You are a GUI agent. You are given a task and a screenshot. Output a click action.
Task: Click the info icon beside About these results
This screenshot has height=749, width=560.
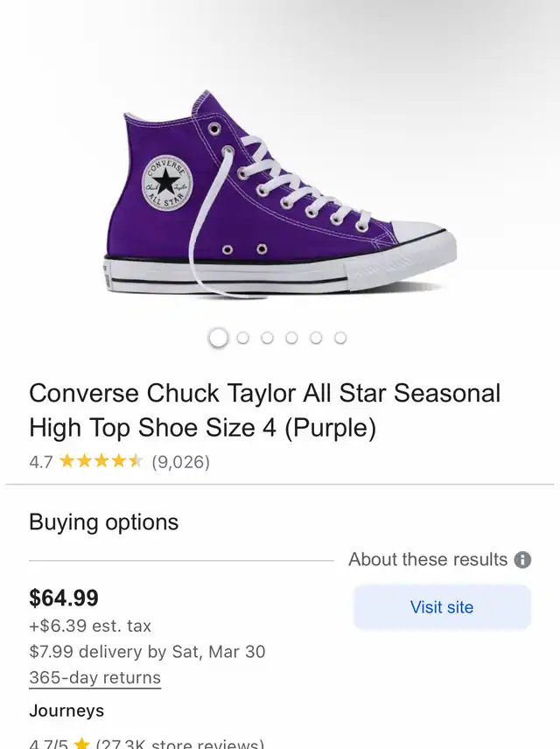(x=522, y=560)
